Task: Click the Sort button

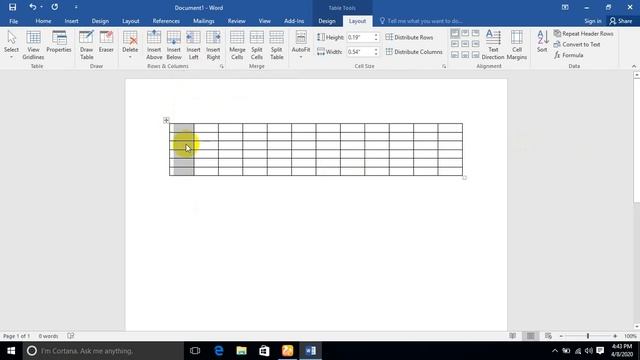Action: pyautogui.click(x=542, y=41)
